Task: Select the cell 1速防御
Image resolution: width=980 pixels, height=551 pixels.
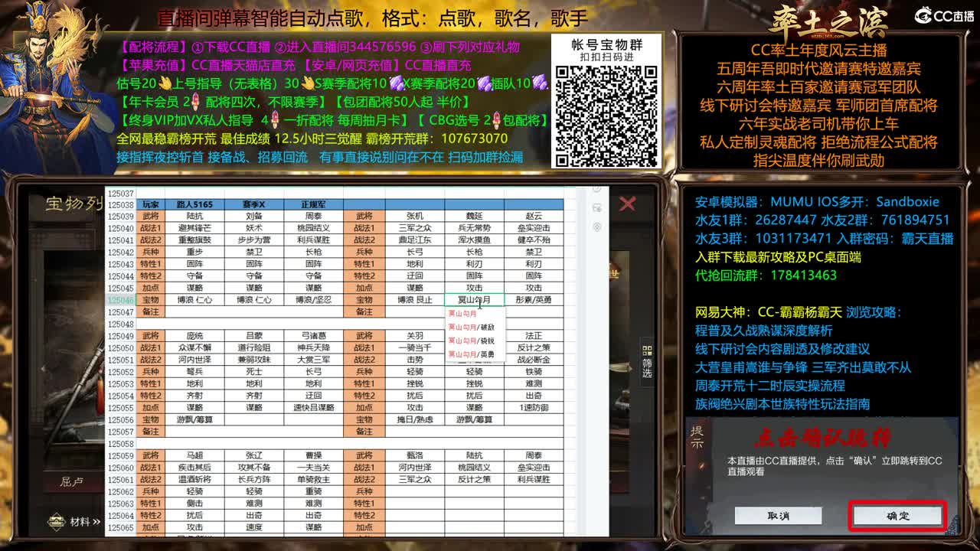Action: (x=534, y=408)
